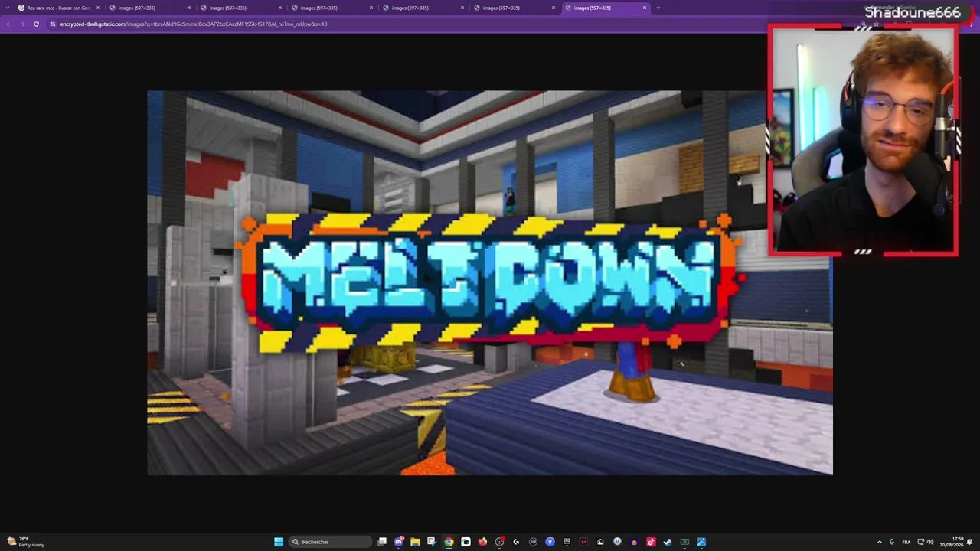Change the FRA keyboard language

[x=906, y=542]
